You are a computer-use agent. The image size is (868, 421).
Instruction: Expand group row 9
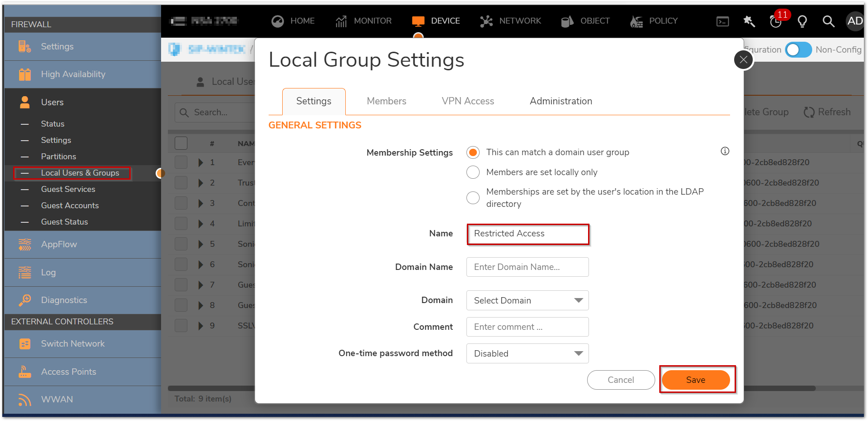tap(201, 326)
